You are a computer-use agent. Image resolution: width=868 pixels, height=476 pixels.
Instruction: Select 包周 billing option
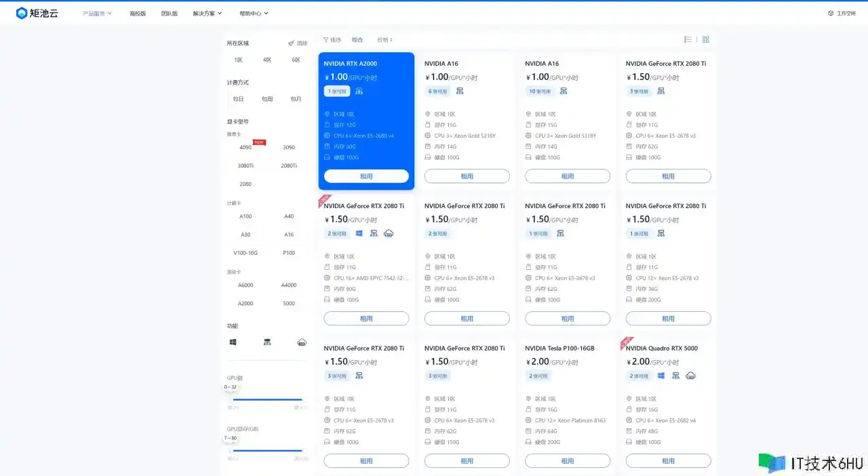[267, 99]
